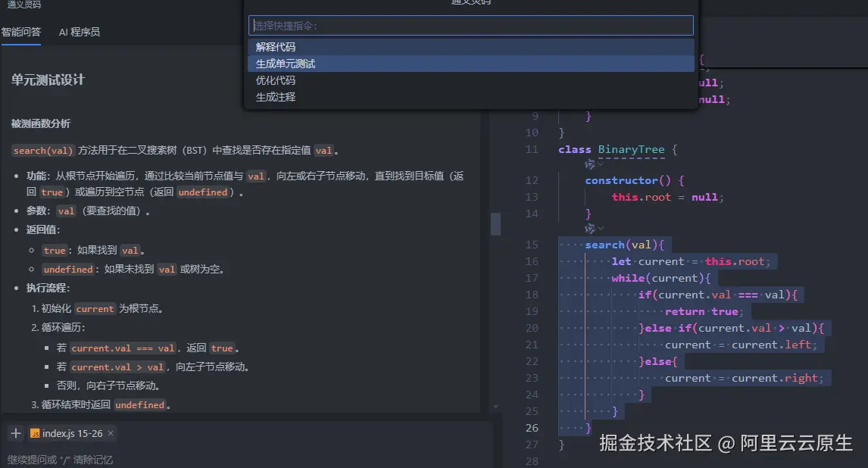Click 'constructor()' on line 12
The image size is (868, 468).
tap(628, 180)
